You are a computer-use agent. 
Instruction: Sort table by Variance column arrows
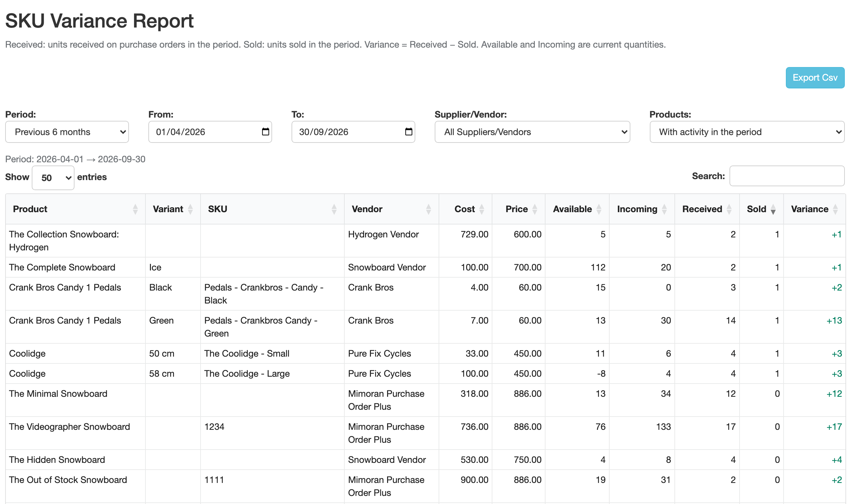pos(835,209)
